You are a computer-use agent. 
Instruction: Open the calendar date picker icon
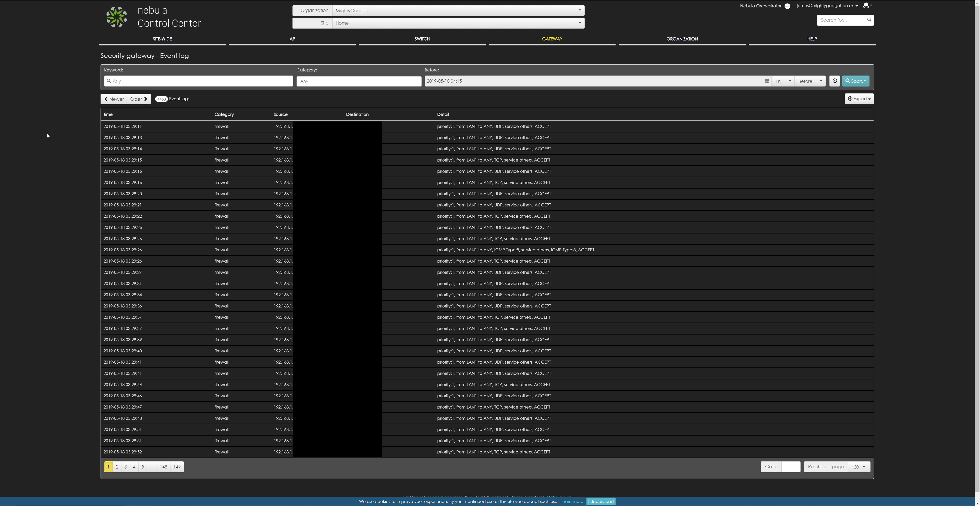(x=767, y=81)
